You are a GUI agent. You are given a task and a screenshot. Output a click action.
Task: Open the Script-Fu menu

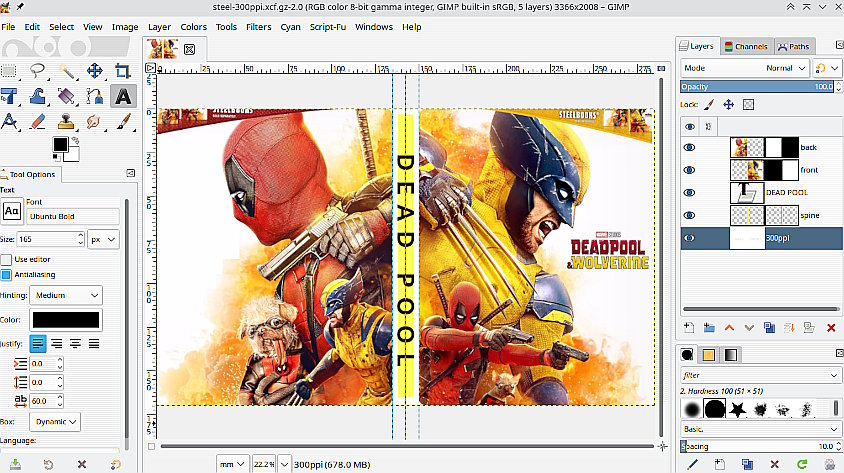point(328,27)
